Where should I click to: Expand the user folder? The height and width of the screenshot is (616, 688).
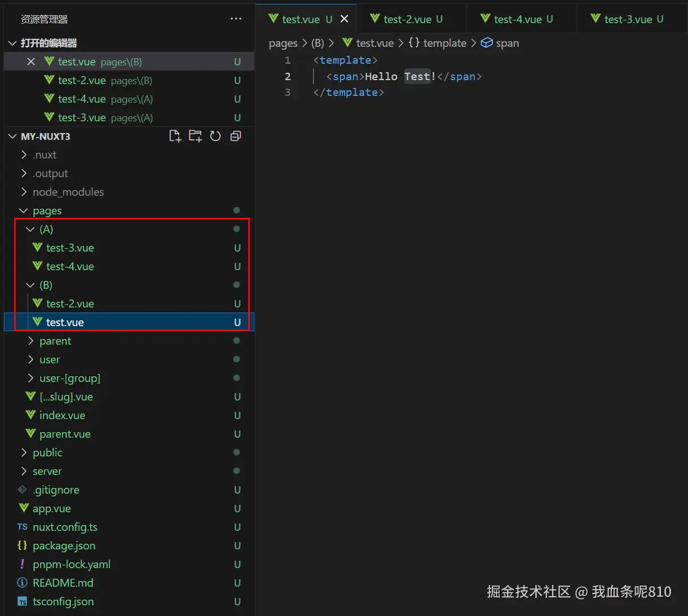[x=30, y=359]
